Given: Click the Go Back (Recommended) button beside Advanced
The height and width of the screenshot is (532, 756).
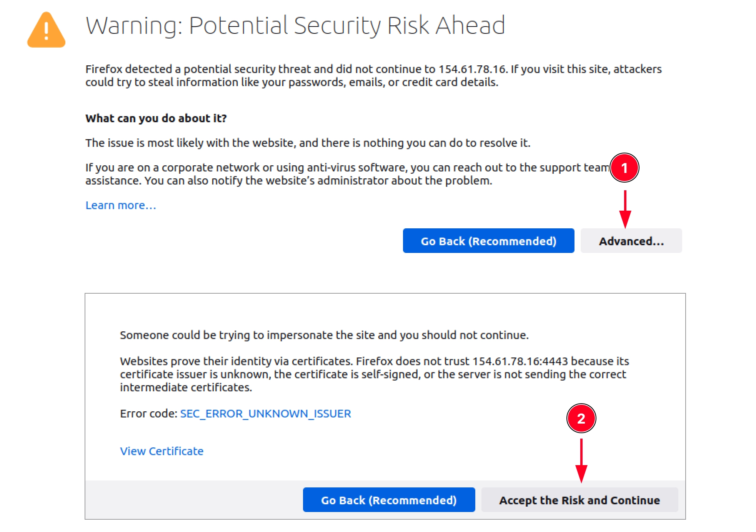Looking at the screenshot, I should (488, 241).
